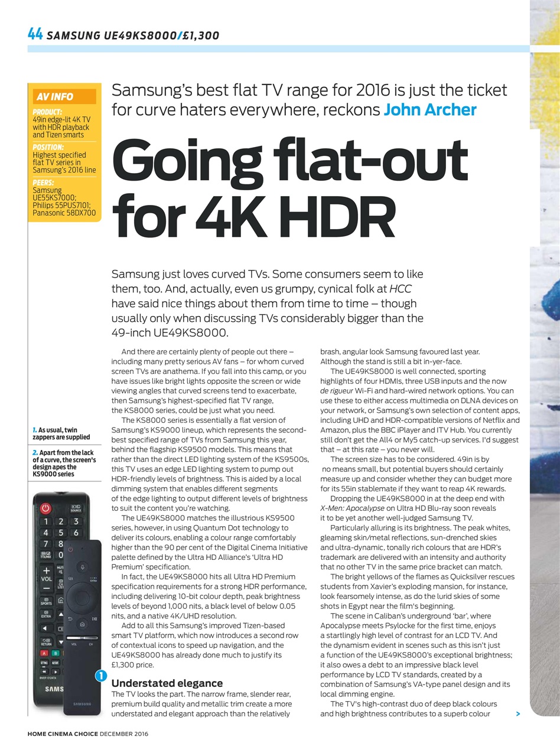Click caption 2 about the screen's design

(x=64, y=463)
